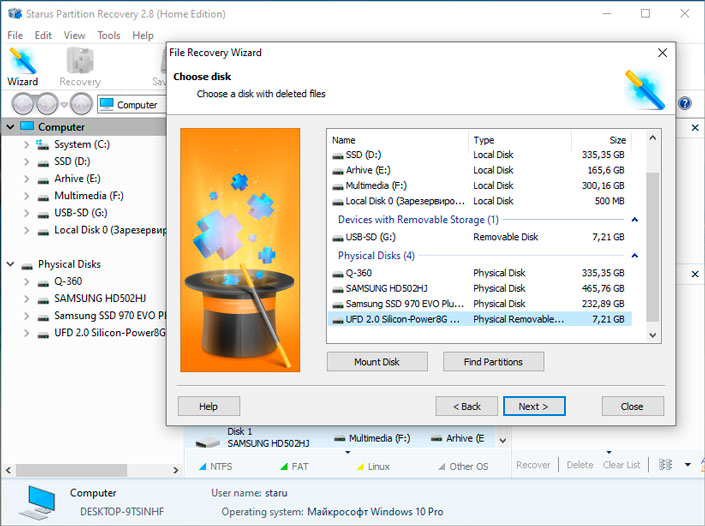The image size is (705, 526).
Task: Click the third round navigation button in the toolbar
Action: [x=81, y=104]
